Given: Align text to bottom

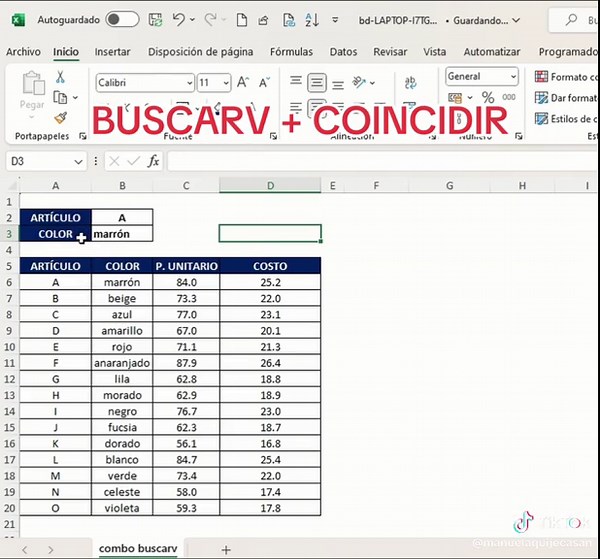Looking at the screenshot, I should pos(338,84).
